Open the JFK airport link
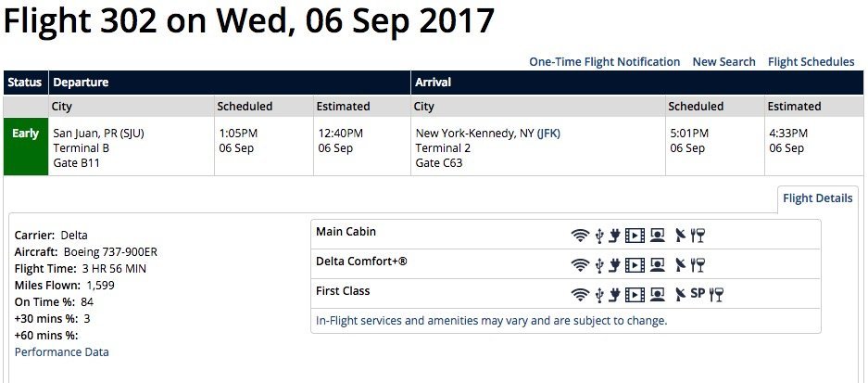868x383 pixels. coord(549,134)
